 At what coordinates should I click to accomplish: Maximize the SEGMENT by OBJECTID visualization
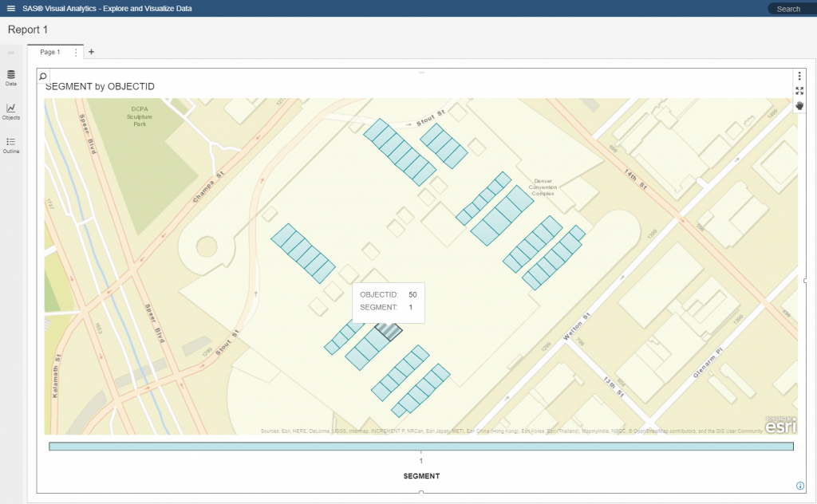click(x=799, y=89)
